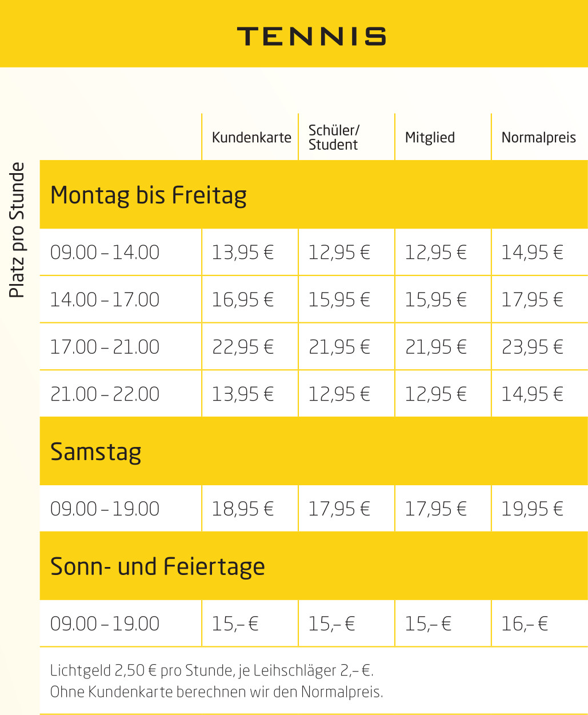Select the Schüler/Student column header
The image size is (588, 715).
coord(334,138)
